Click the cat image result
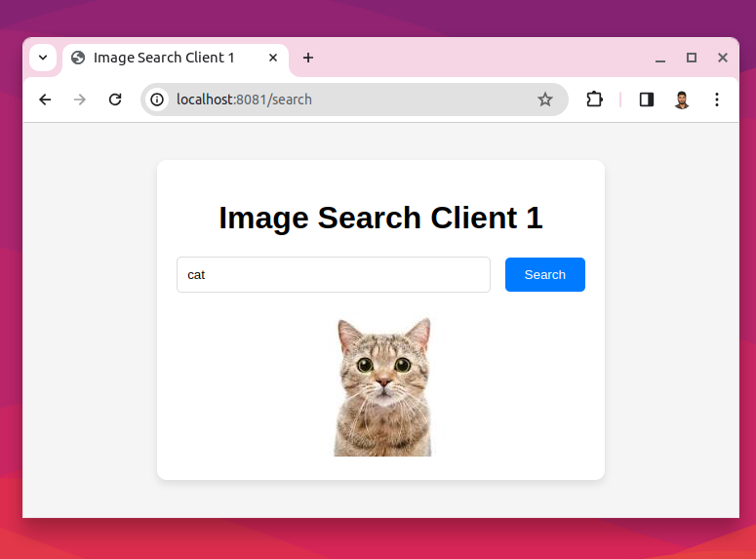The width and height of the screenshot is (756, 559). pyautogui.click(x=382, y=386)
